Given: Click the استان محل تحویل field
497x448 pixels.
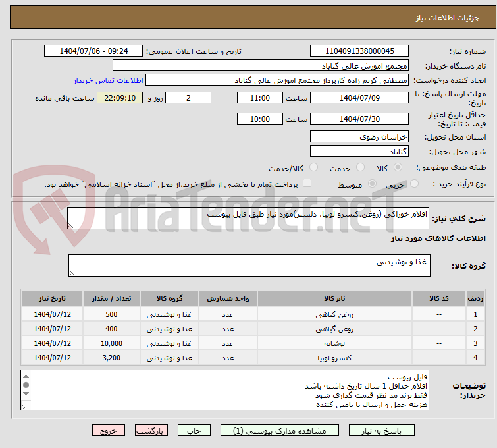Looking at the screenshot, I should click(x=359, y=137).
